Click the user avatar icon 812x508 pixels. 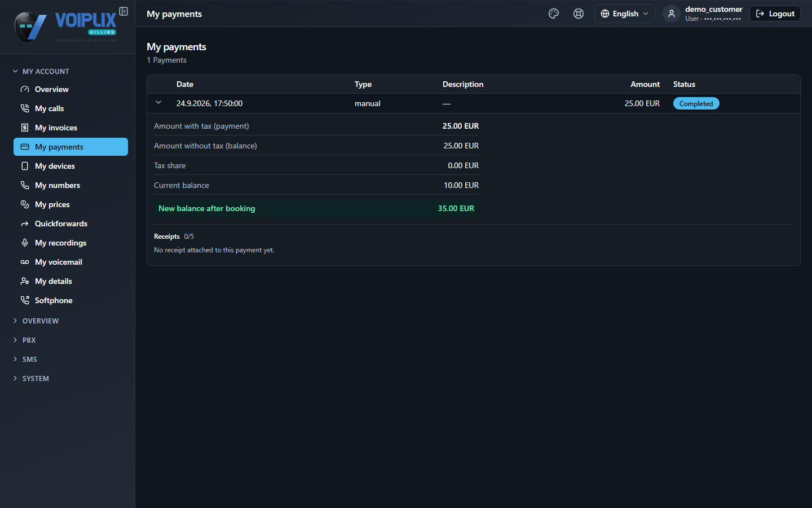[671, 14]
